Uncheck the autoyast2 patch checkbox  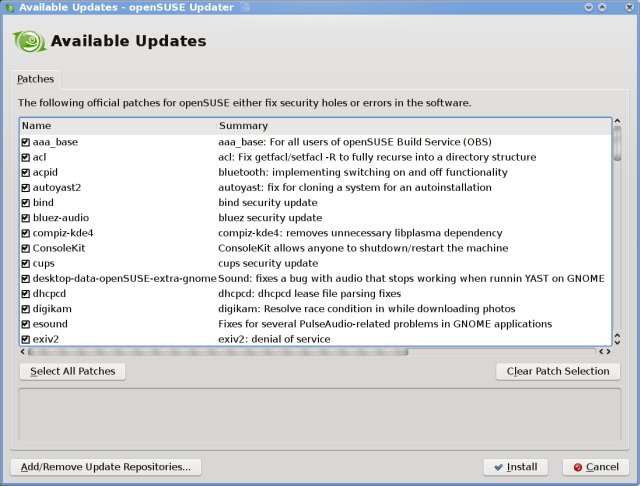(26, 187)
